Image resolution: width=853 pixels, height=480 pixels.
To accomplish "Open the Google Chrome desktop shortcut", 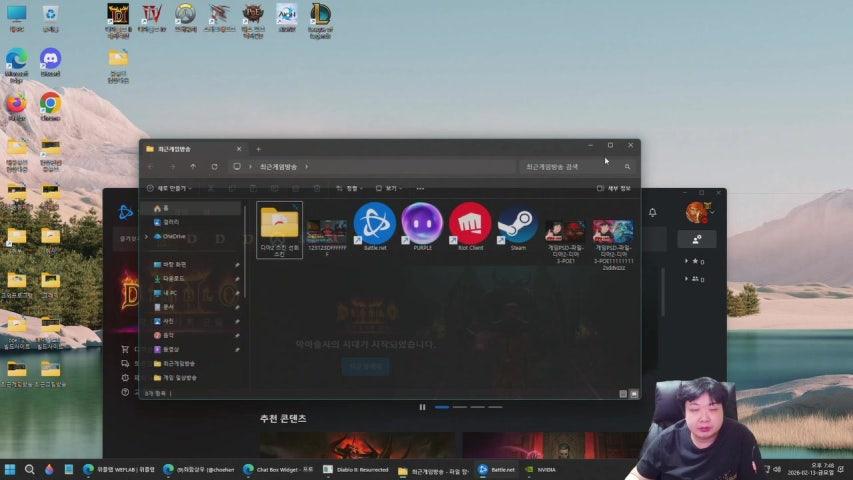I will click(50, 107).
